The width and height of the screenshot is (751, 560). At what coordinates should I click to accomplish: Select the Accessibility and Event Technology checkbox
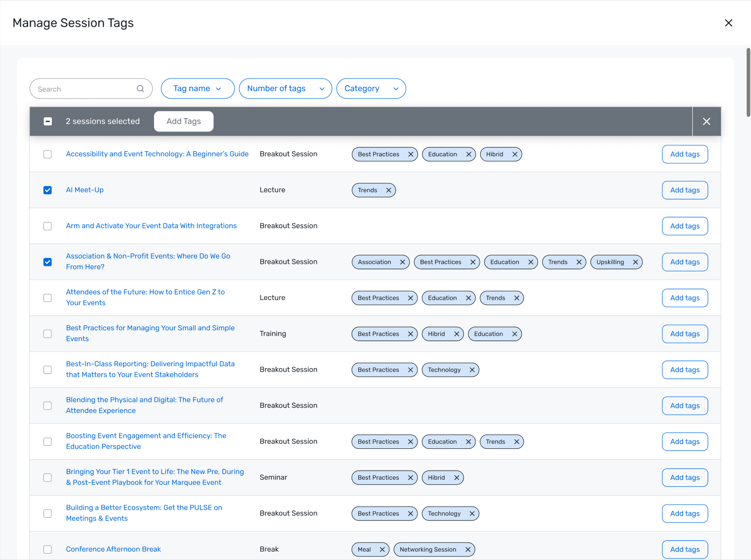point(47,154)
